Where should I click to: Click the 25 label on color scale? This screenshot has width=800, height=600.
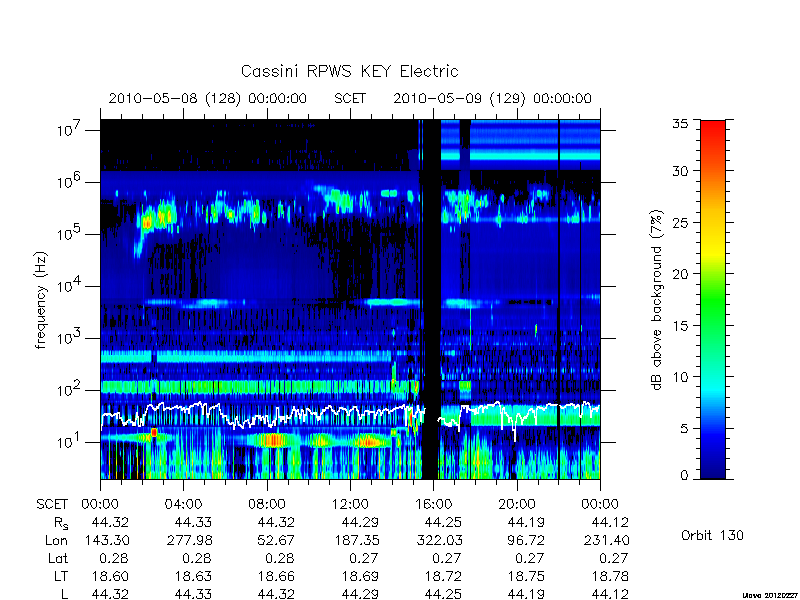(x=681, y=223)
